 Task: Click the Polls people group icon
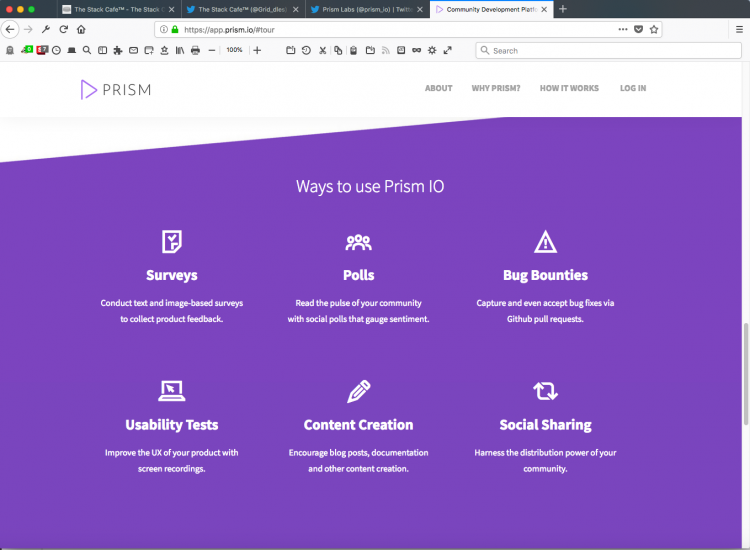pyautogui.click(x=359, y=242)
